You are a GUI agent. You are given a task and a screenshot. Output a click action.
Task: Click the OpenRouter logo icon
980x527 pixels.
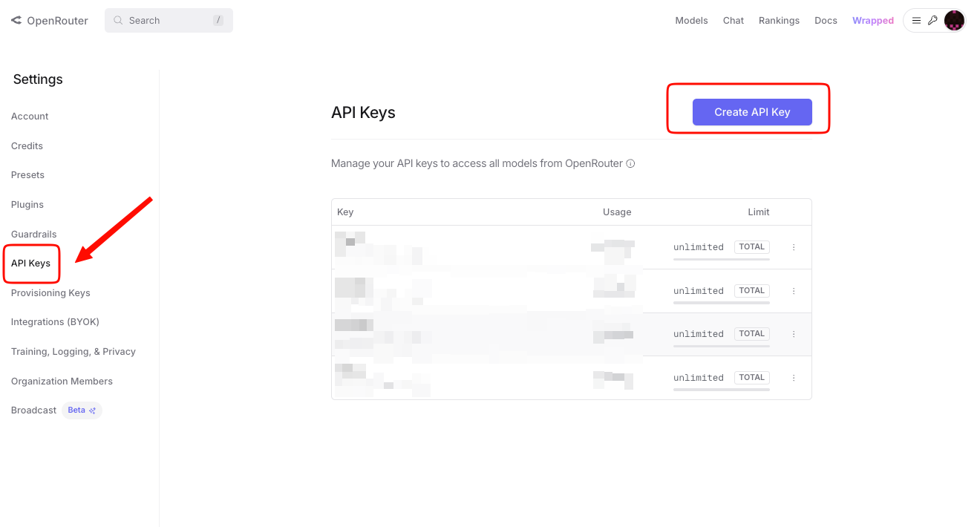(x=16, y=21)
